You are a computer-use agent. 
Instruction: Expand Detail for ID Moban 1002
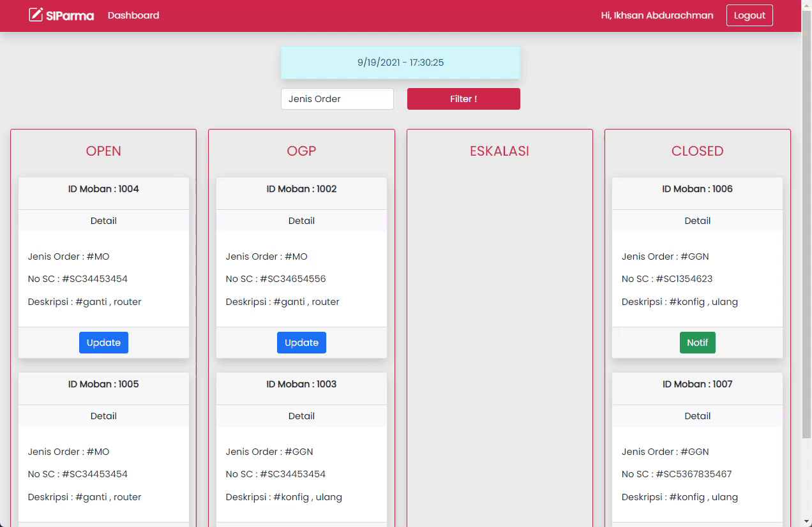(x=301, y=221)
